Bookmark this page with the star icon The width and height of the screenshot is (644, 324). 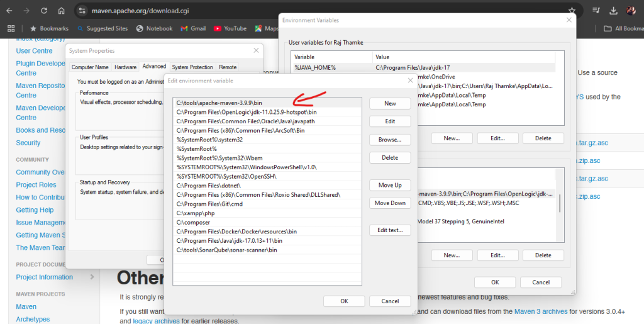[x=572, y=11]
